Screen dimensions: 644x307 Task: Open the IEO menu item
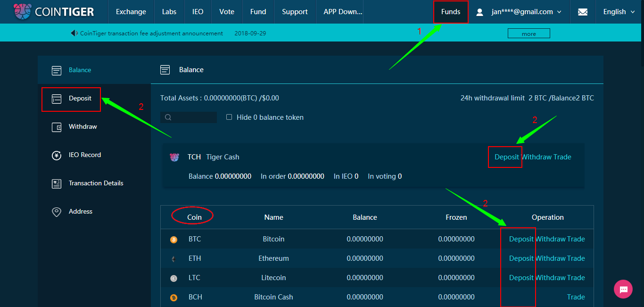click(x=198, y=12)
